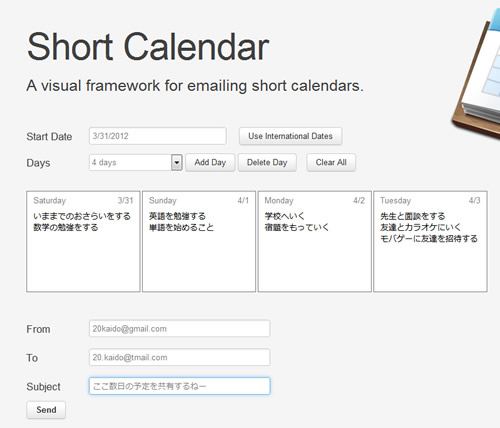
Task: Focus the Subject input field
Action: [x=180, y=386]
